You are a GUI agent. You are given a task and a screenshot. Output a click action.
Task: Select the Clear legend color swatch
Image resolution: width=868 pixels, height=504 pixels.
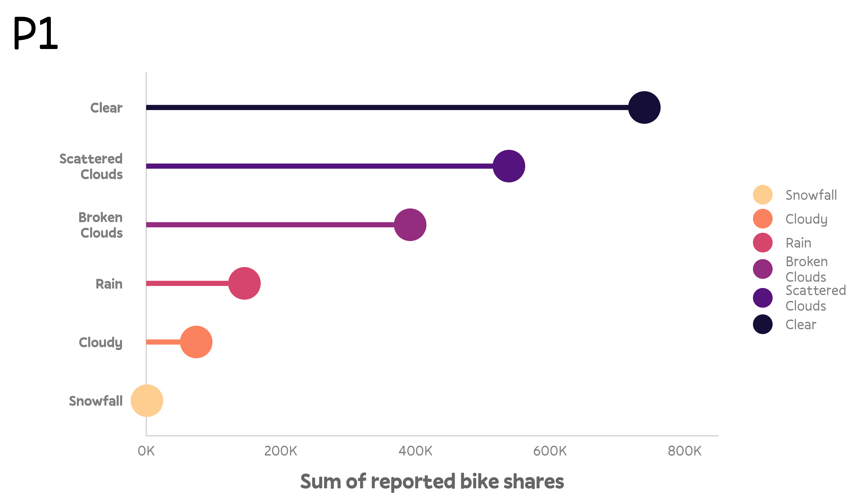point(762,324)
